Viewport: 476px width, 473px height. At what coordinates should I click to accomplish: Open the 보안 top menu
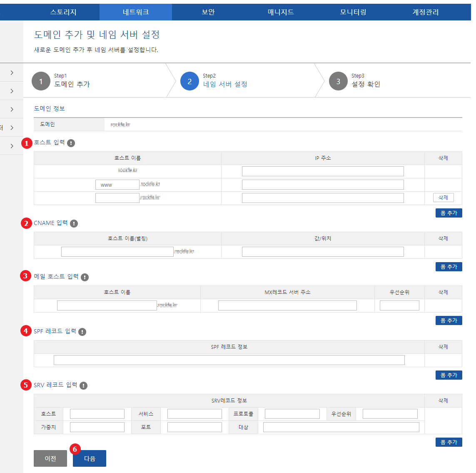[208, 12]
